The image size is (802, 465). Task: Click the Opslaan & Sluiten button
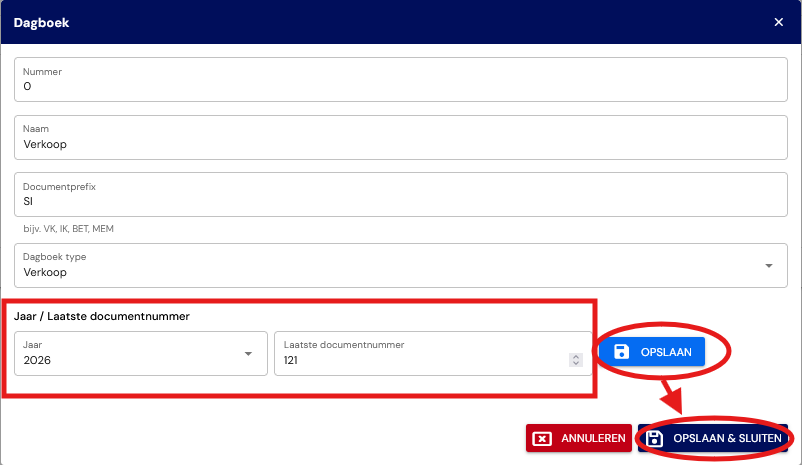pyautogui.click(x=712, y=438)
